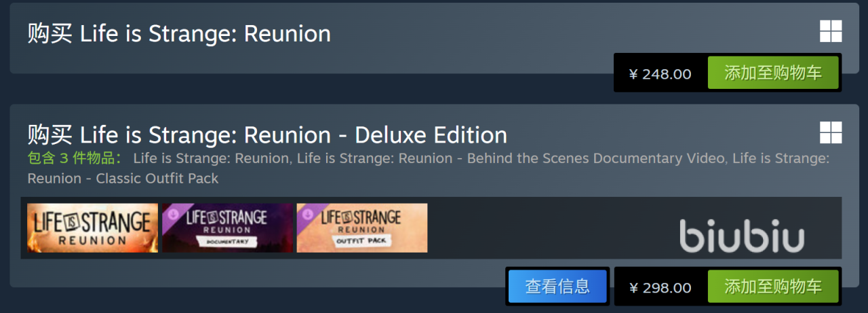Screen dimensions: 868x313
Task: Open the Classic Outfit Pack link
Action: tap(157, 179)
